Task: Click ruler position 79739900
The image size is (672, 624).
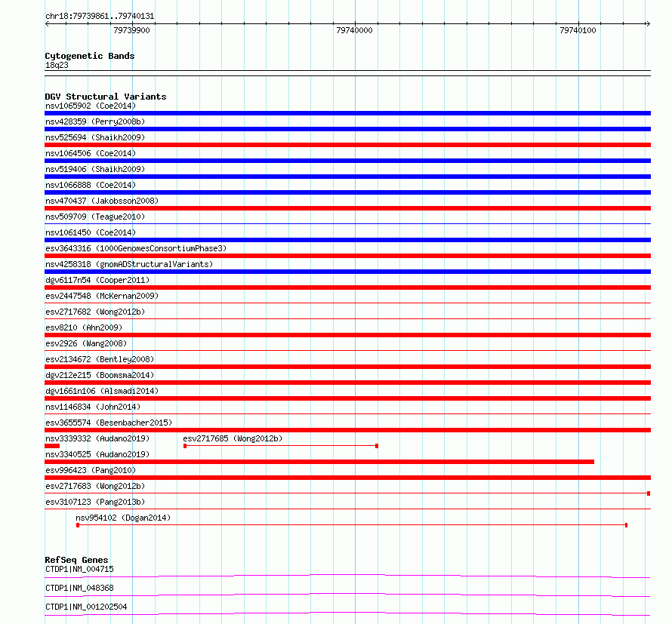Action: pos(131,30)
